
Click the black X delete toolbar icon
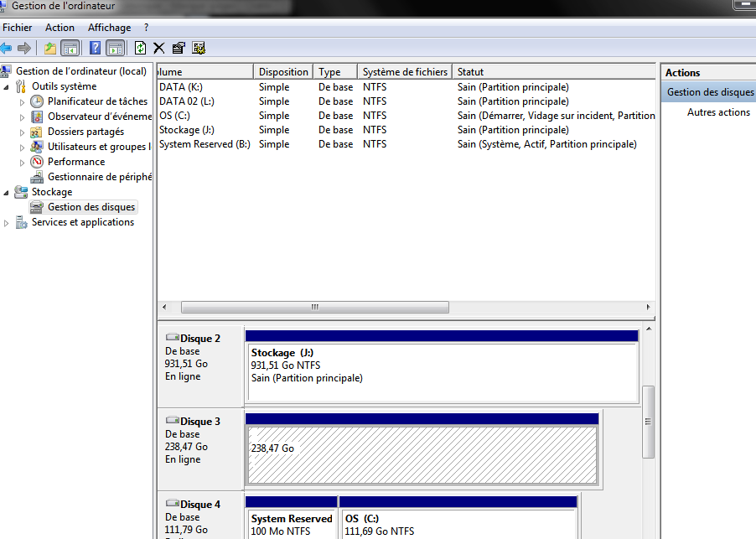158,48
